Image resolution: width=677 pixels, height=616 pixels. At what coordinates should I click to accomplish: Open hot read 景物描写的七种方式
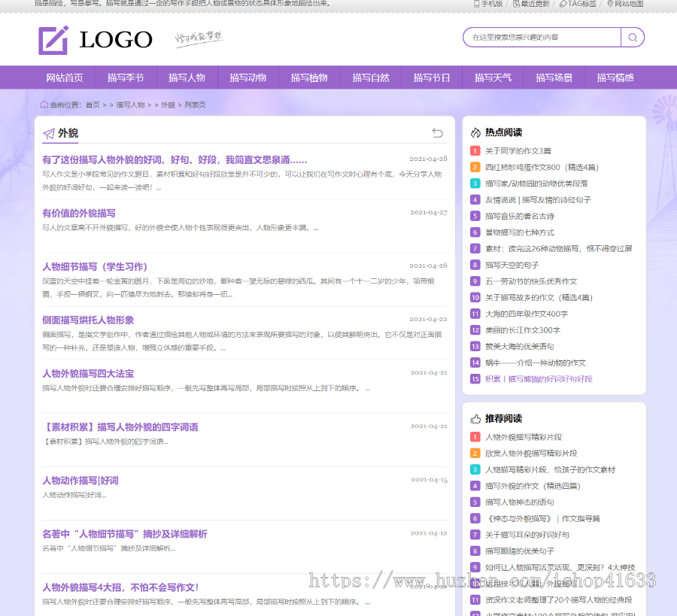520,232
